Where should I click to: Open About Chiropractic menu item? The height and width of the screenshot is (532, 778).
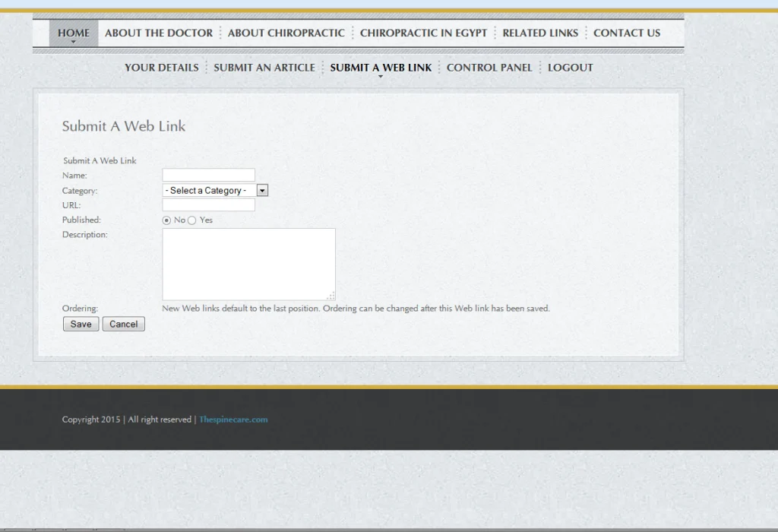click(x=286, y=33)
